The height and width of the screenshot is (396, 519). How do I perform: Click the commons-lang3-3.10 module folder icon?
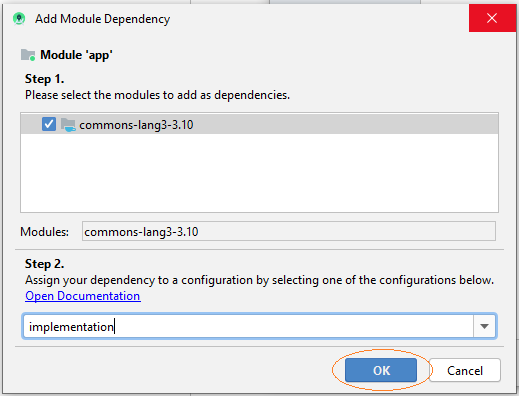(x=68, y=125)
